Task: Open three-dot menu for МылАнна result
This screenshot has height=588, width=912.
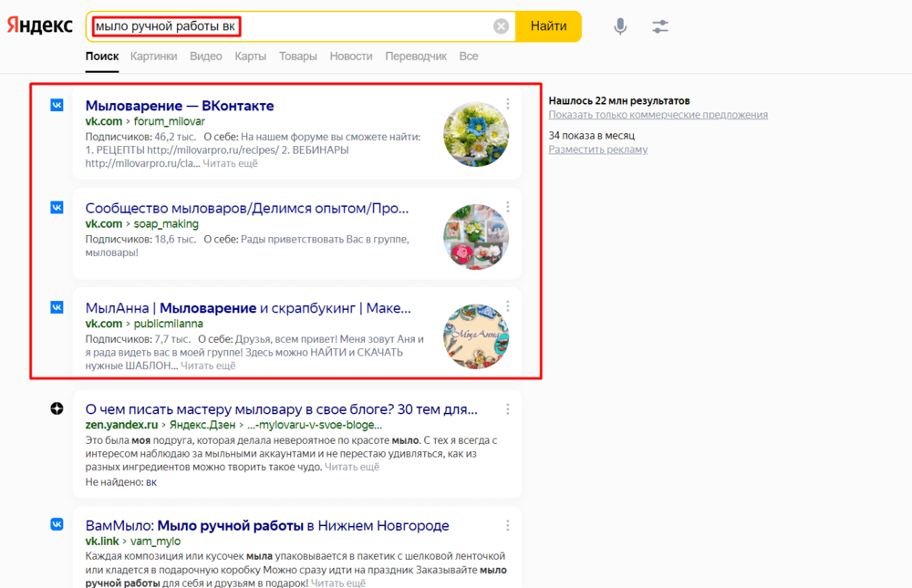Action: click(x=508, y=306)
